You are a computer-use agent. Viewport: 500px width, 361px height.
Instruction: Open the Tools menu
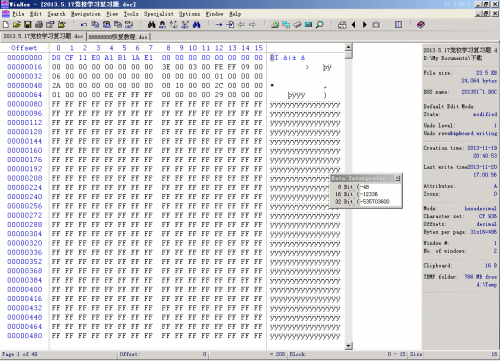[131, 14]
